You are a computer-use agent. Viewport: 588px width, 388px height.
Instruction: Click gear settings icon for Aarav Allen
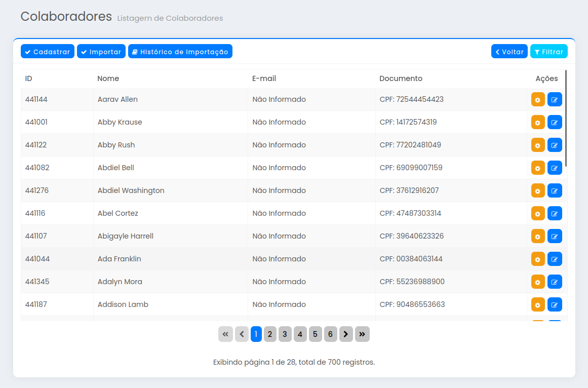[x=538, y=100]
